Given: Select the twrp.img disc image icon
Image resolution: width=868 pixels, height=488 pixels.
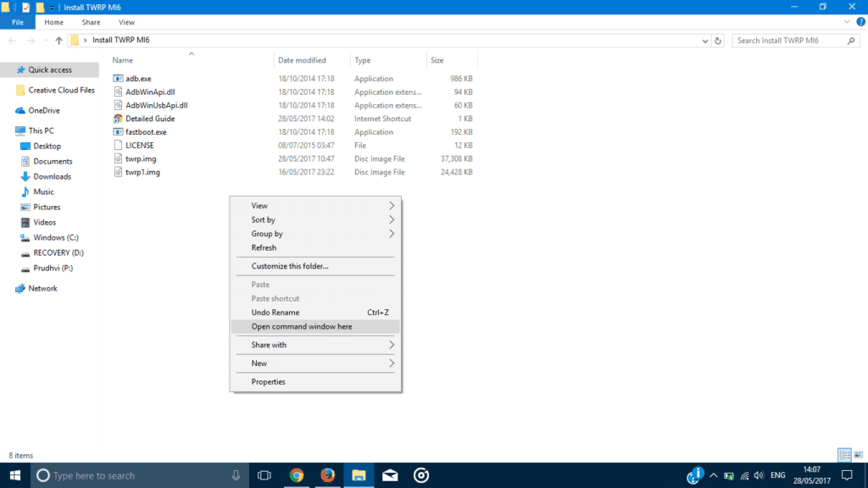Looking at the screenshot, I should tap(118, 158).
